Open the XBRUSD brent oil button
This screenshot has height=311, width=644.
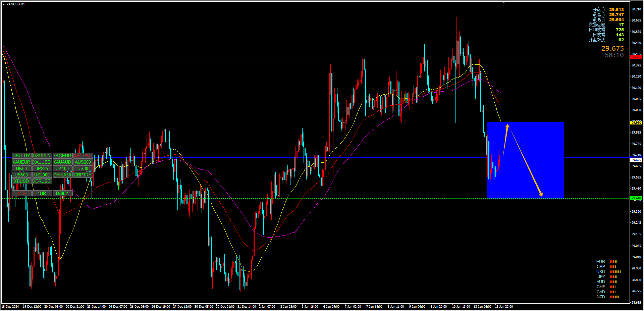(42, 182)
